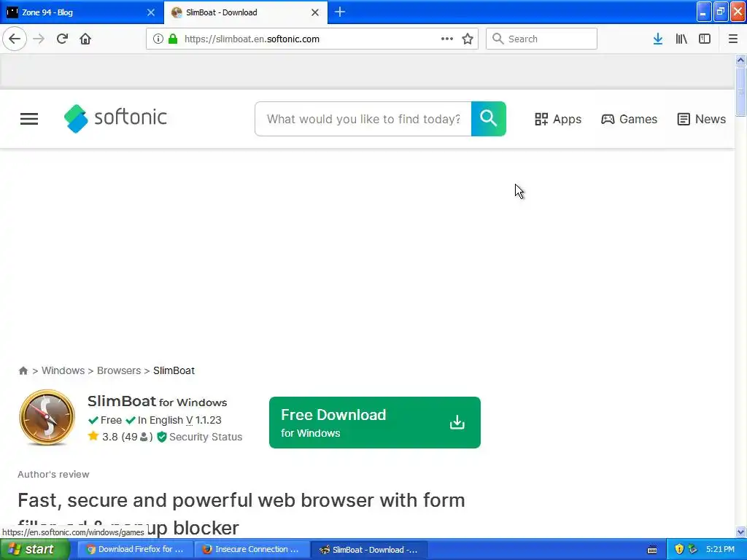Click the scrollbar down arrow
747x560 pixels.
pos(740,532)
